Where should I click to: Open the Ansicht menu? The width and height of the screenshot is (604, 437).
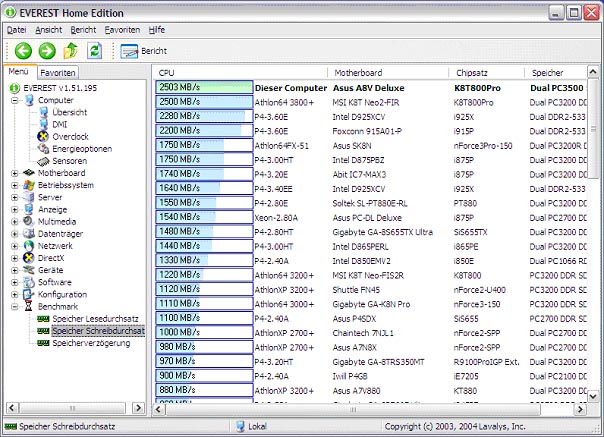(49, 30)
